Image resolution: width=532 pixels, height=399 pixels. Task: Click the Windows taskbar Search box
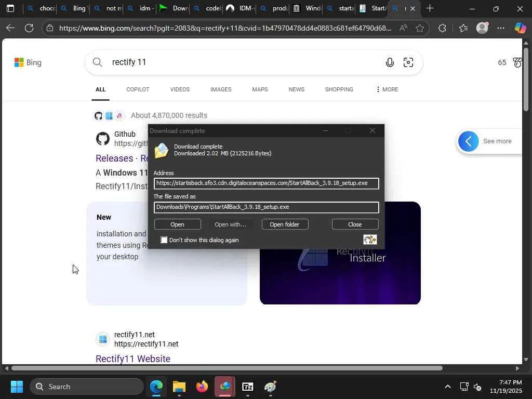(87, 387)
